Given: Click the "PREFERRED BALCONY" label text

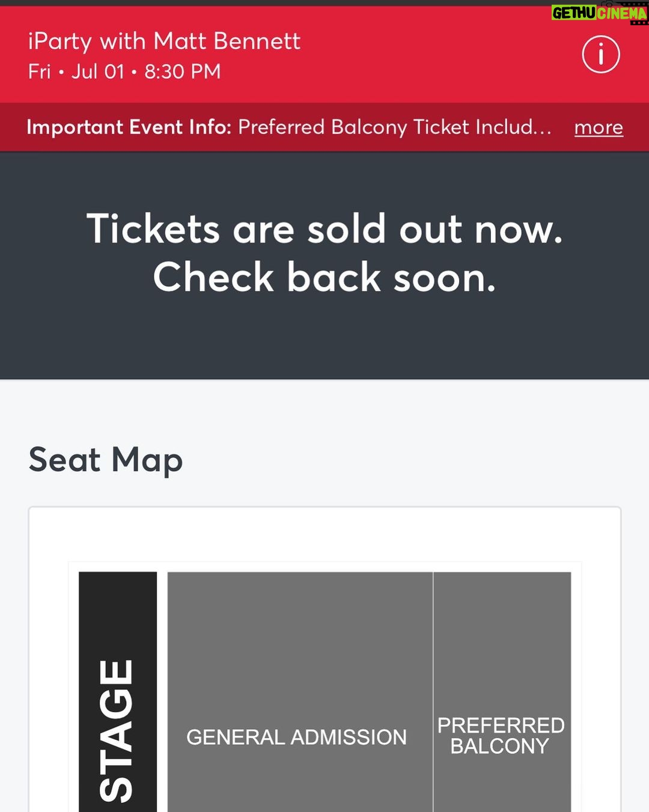Looking at the screenshot, I should (x=501, y=736).
